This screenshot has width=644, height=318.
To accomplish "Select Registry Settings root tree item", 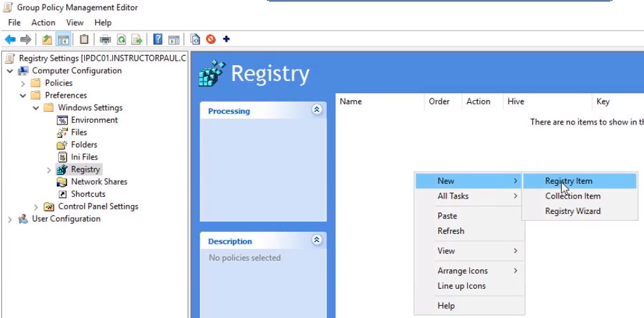I will 102,58.
